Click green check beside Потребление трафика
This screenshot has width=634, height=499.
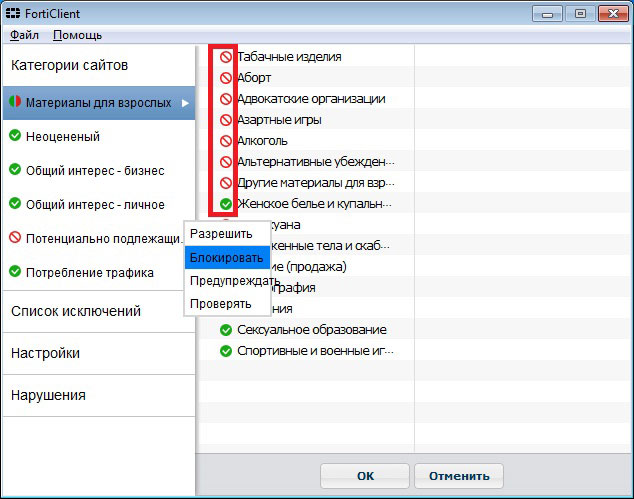click(15, 271)
